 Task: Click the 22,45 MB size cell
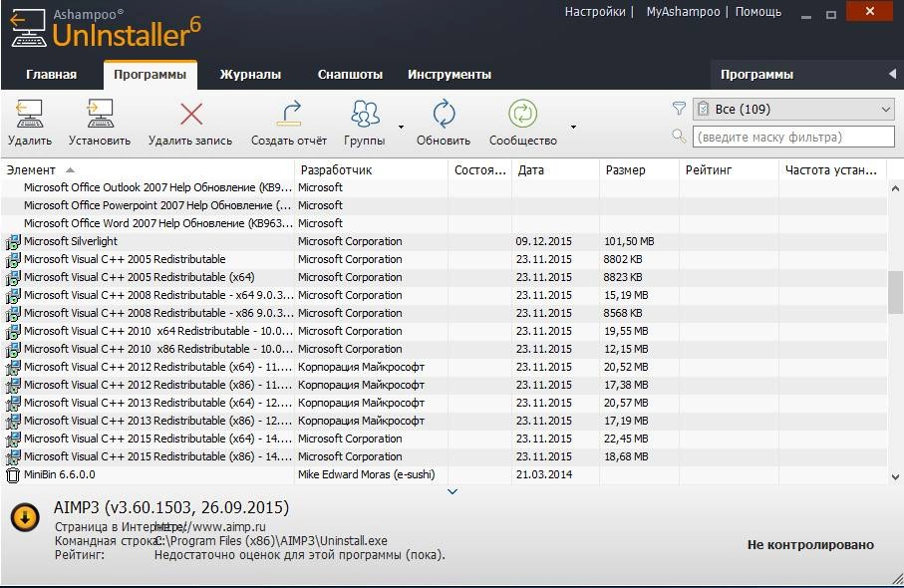626,439
